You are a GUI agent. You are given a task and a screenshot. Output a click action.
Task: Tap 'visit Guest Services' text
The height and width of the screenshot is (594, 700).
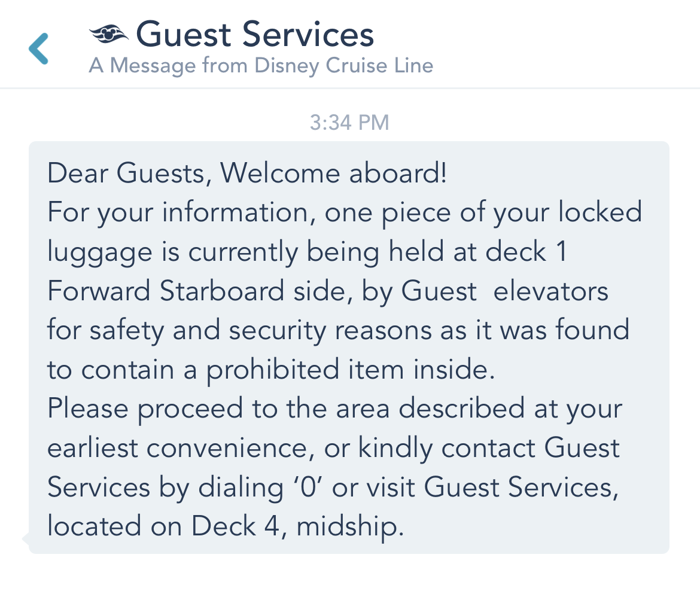click(x=492, y=488)
